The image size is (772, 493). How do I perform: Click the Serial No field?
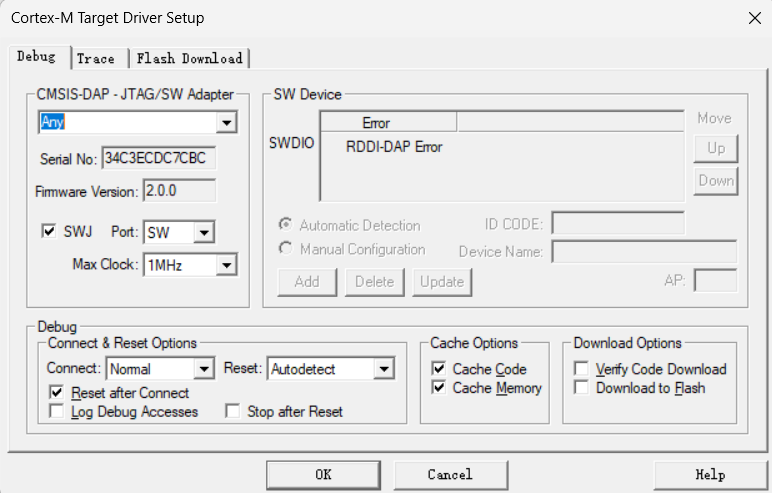[159, 158]
